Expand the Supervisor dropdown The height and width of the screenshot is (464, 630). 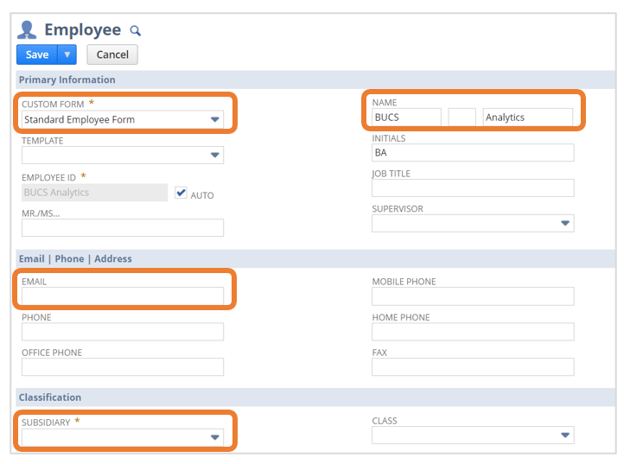pyautogui.click(x=565, y=224)
